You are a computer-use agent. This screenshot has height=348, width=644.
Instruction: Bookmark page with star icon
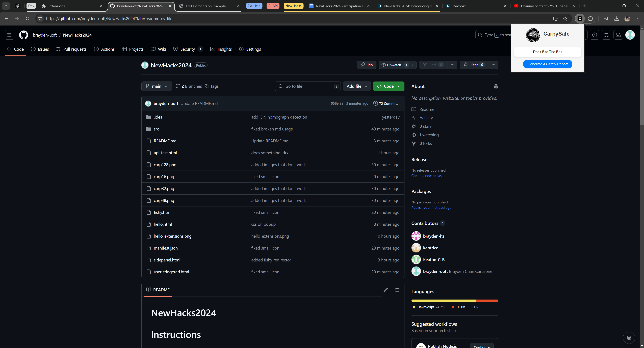point(565,18)
